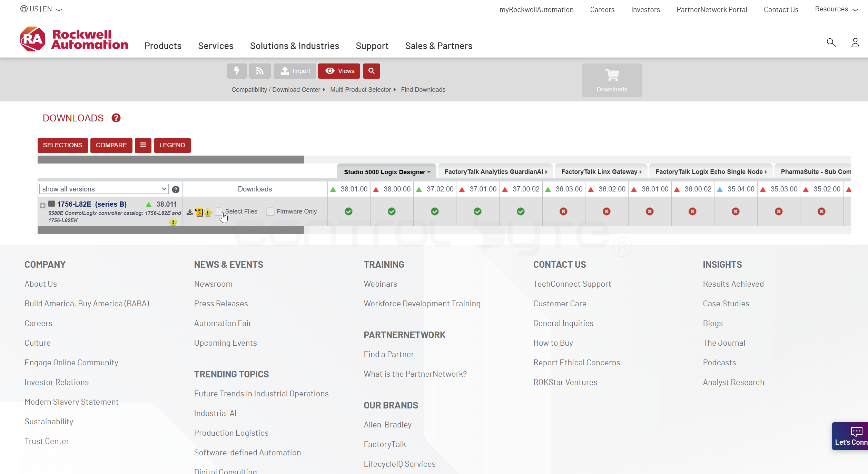This screenshot has width=868, height=474.
Task: Click green check under version 37.02.00
Action: [x=435, y=211]
